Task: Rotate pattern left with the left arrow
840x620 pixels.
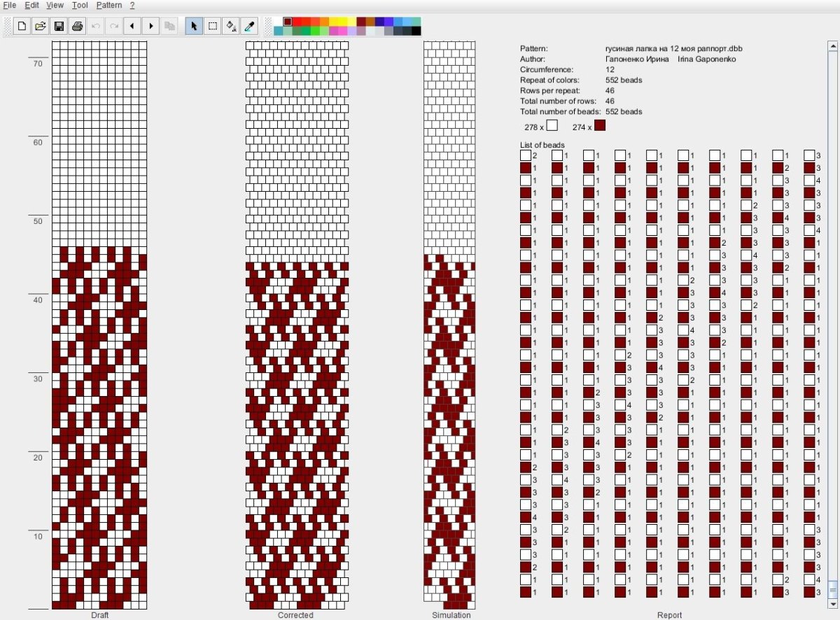Action: click(132, 27)
